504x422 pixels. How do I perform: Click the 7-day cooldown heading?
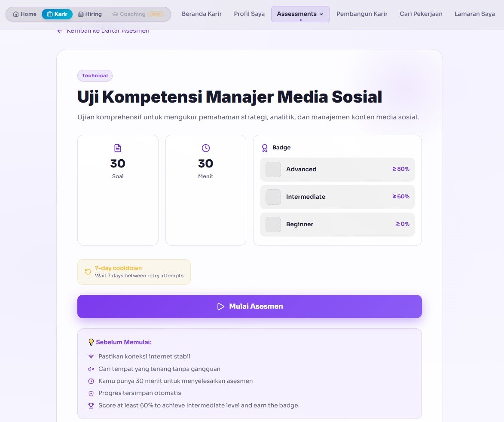click(118, 268)
